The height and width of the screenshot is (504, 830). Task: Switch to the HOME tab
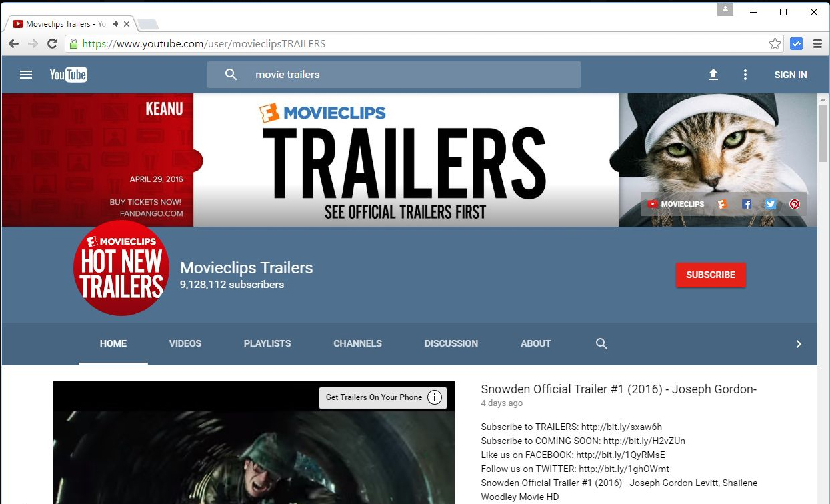click(x=113, y=343)
